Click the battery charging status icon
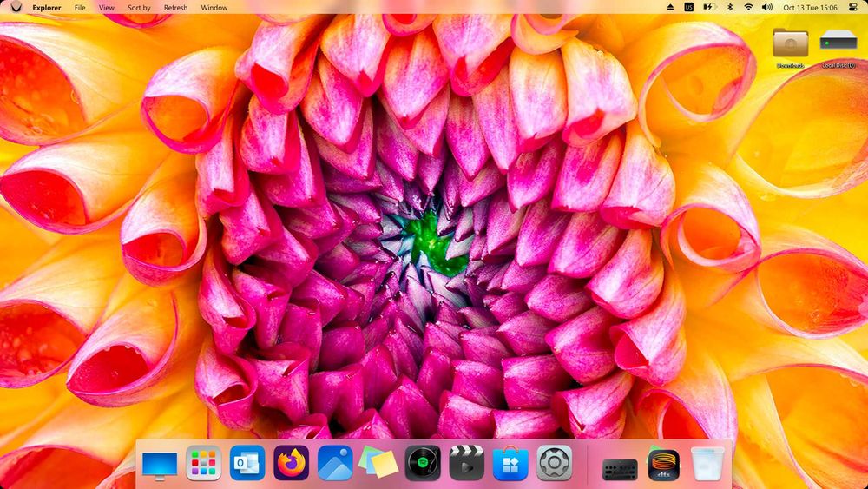 click(x=709, y=7)
